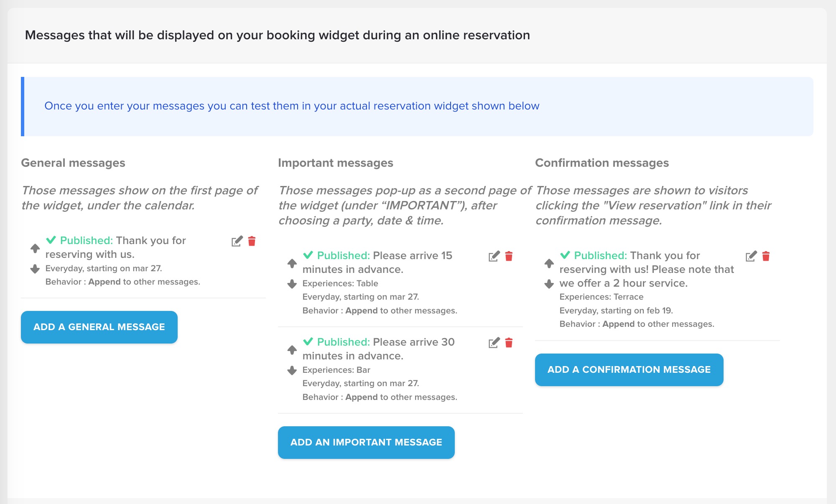This screenshot has height=504, width=836.
Task: Click Add a General Message button
Action: (99, 327)
